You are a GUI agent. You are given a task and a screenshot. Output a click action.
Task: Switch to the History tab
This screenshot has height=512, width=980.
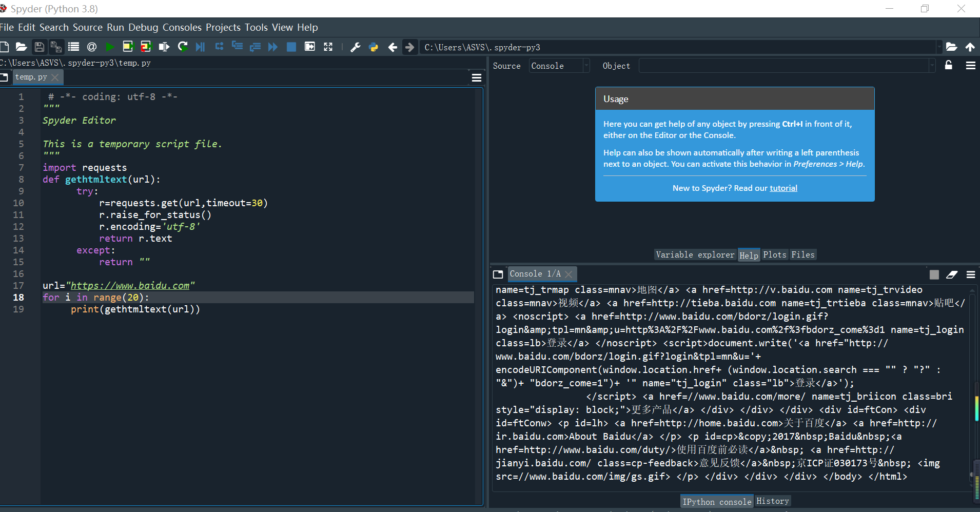click(772, 501)
